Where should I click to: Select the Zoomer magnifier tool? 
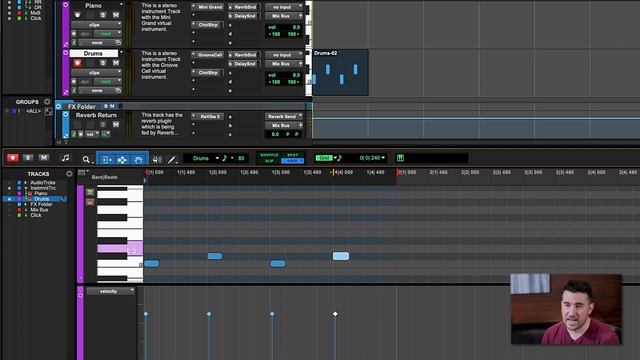click(x=87, y=160)
